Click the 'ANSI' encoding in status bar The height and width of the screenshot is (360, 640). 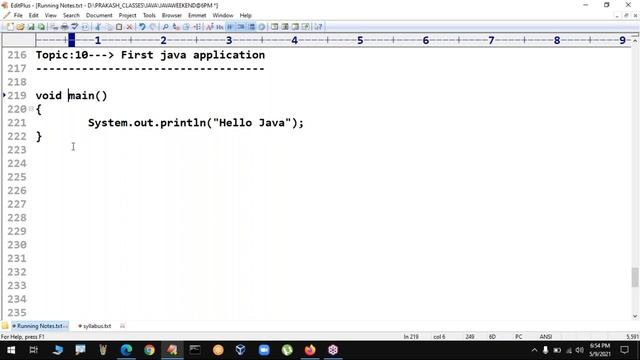(x=546, y=337)
